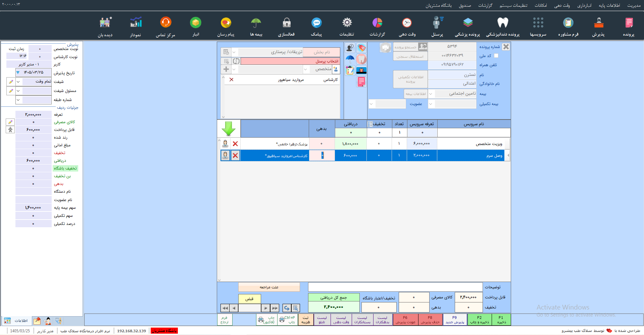This screenshot has width=644, height=335.
Task: Expand the تاریخ پذیرش date dropdown
Action: (x=18, y=73)
